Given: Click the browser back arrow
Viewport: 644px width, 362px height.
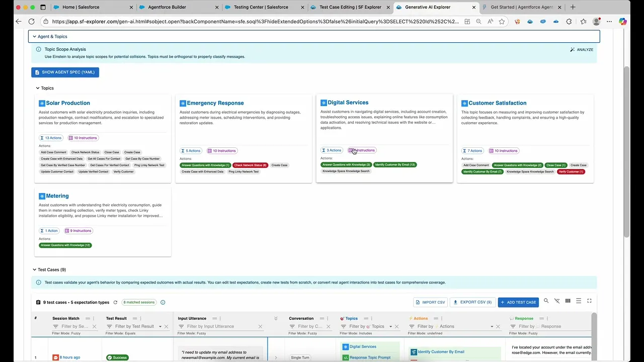Looking at the screenshot, I should pos(19,22).
